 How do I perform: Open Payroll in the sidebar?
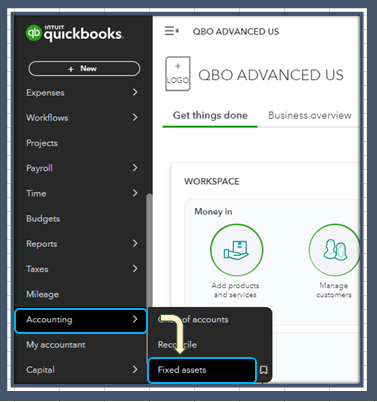click(39, 168)
